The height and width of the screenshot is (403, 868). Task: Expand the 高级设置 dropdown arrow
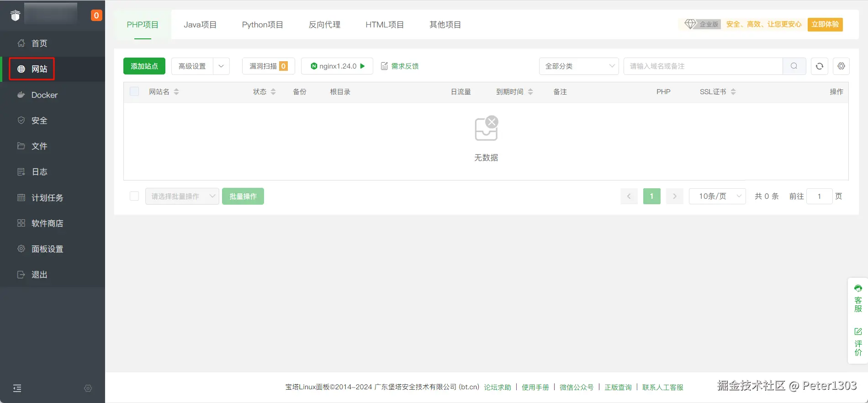221,66
